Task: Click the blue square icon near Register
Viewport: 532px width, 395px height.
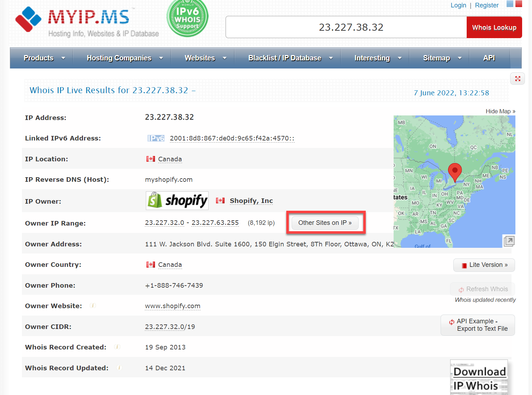Action: pyautogui.click(x=510, y=4)
